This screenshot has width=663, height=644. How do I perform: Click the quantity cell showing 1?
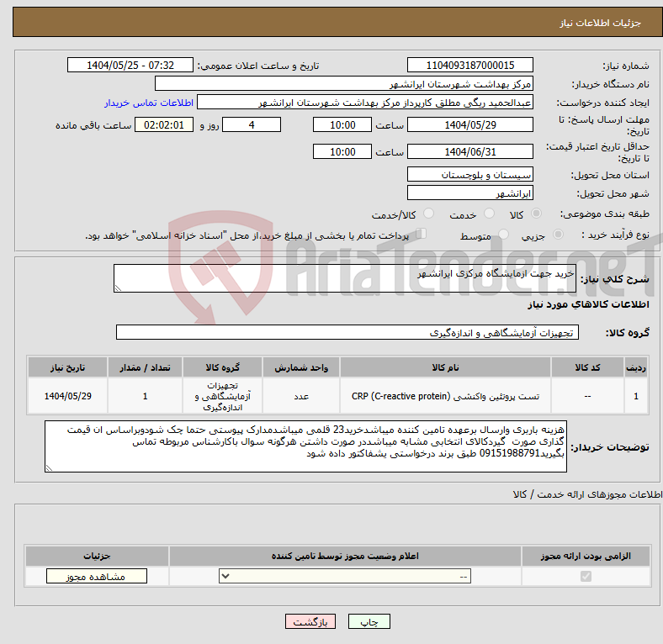[x=145, y=396]
